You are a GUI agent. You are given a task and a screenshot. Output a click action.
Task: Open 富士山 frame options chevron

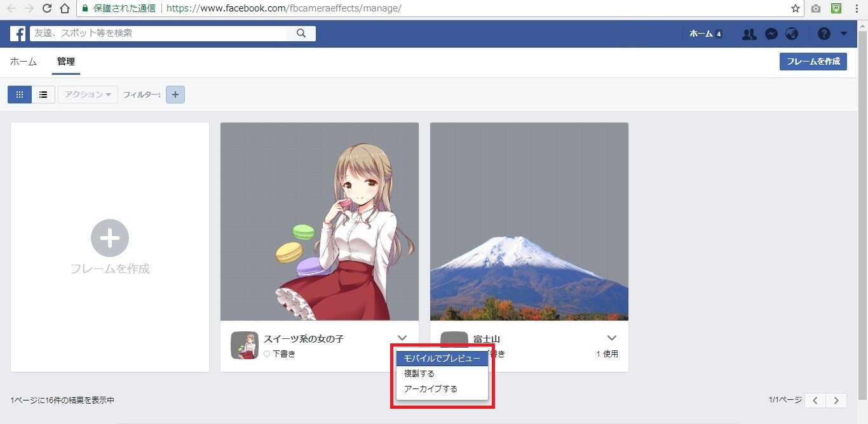611,338
